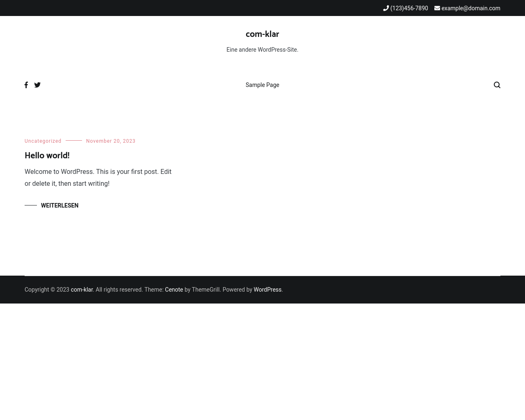525x420 pixels.
Task: Click the phone icon in top bar
Action: coord(386,8)
